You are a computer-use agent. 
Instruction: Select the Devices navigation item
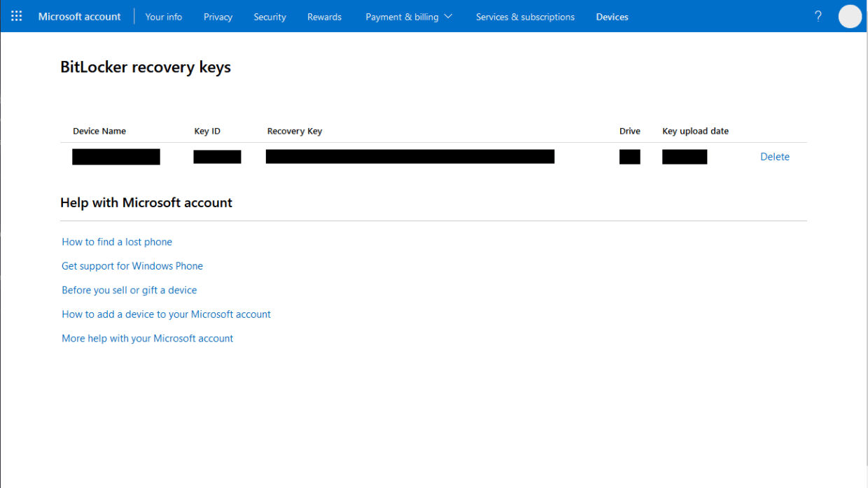pyautogui.click(x=612, y=16)
